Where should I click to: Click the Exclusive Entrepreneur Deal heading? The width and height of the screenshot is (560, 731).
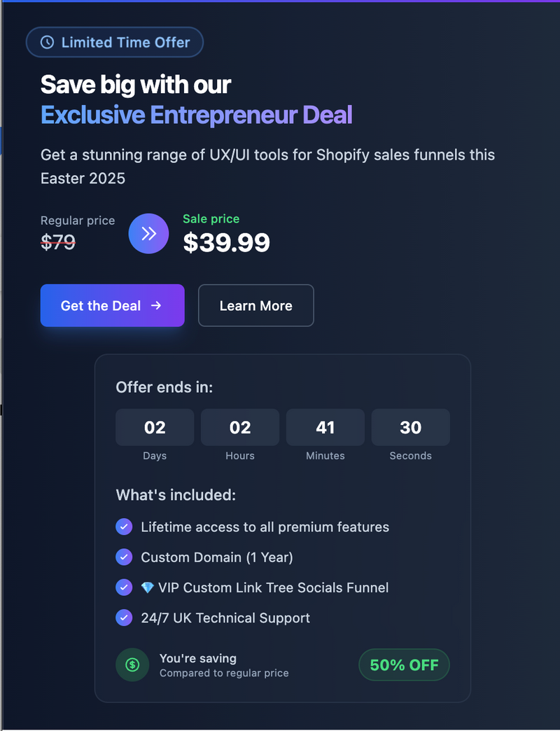click(x=196, y=115)
